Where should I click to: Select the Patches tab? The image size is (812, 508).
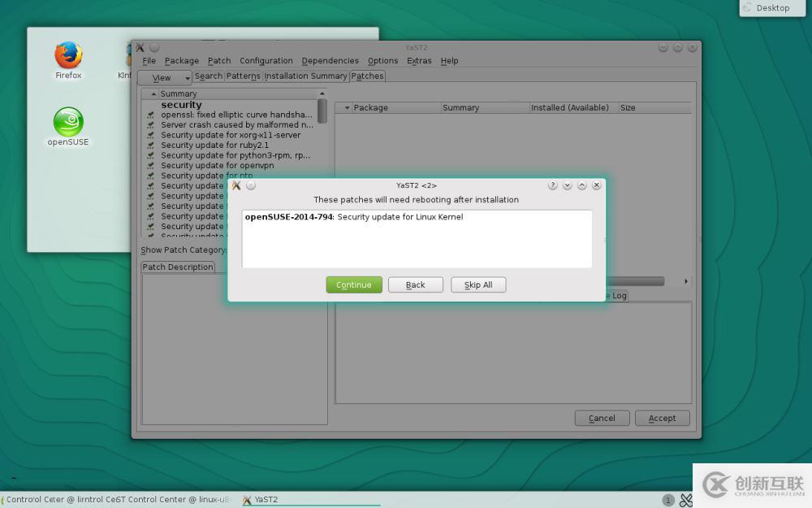(x=367, y=76)
